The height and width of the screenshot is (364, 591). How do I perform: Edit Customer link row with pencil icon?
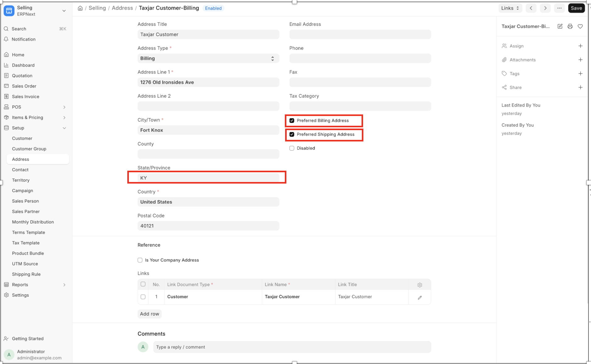coord(420,297)
